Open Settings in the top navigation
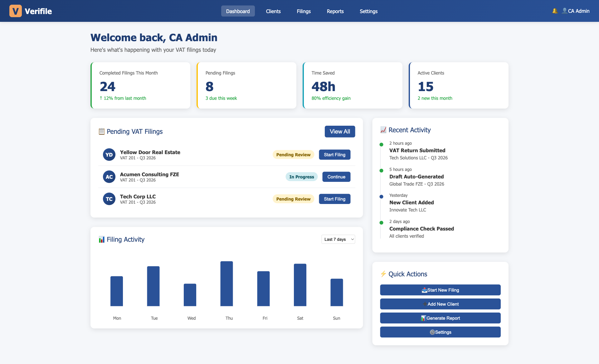 coord(368,11)
